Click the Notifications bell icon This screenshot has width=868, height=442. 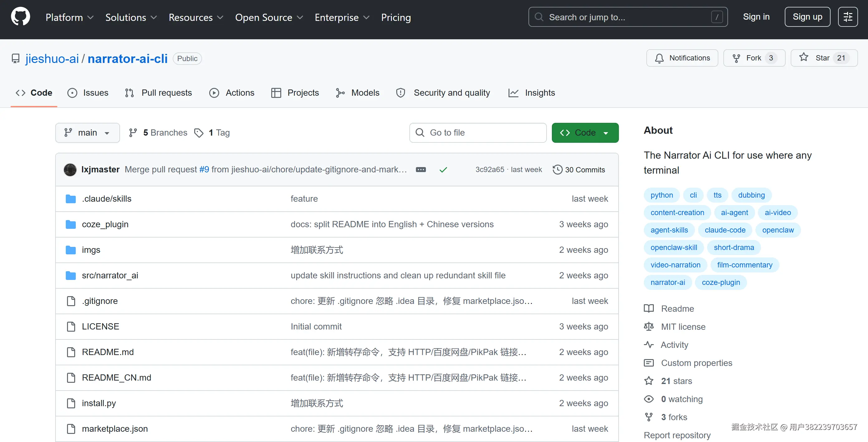(659, 58)
